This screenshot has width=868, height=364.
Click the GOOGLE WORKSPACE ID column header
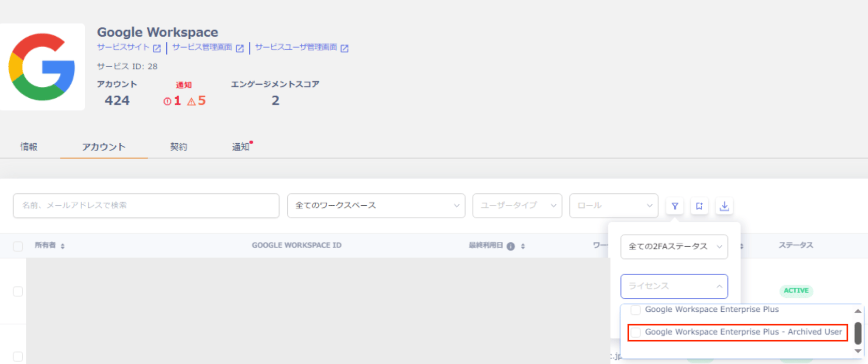(x=297, y=246)
